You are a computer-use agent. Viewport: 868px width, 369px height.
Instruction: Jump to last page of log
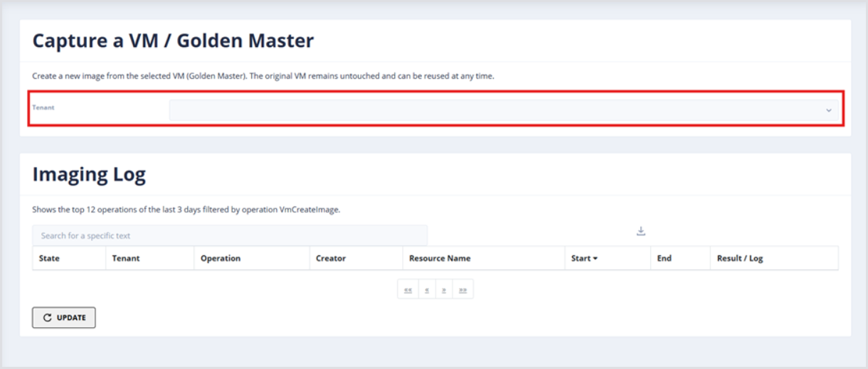(x=462, y=290)
